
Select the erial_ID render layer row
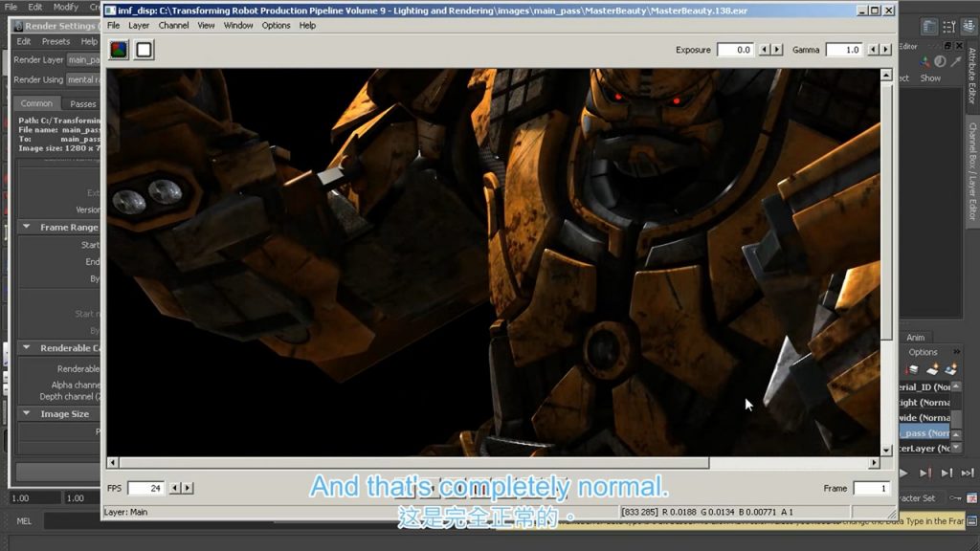(925, 386)
